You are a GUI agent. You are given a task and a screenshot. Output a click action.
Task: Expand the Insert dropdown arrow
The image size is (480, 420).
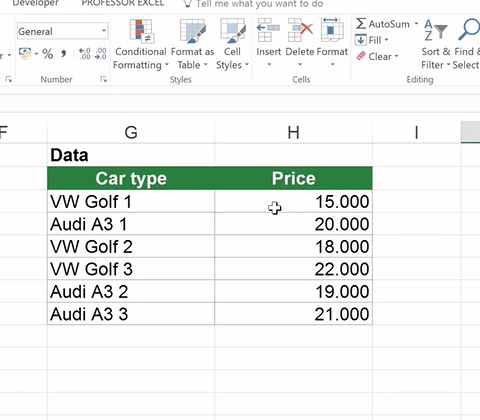click(269, 64)
